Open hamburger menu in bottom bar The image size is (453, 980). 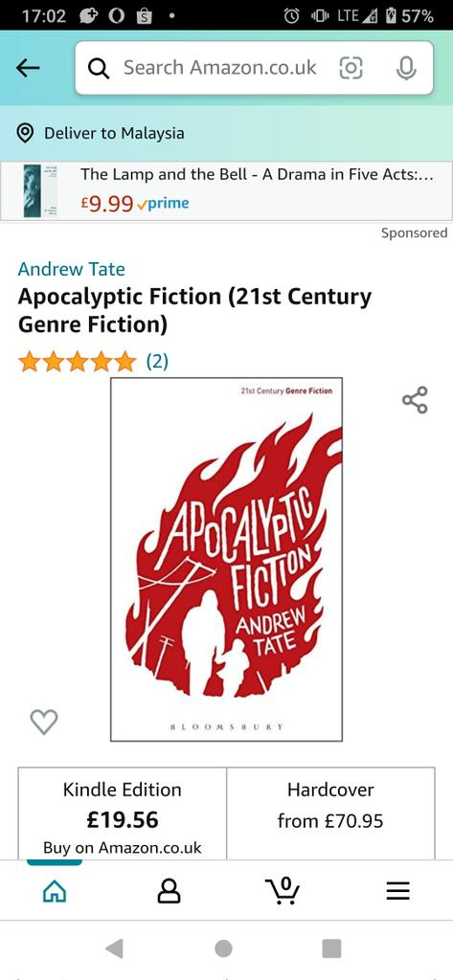pyautogui.click(x=398, y=891)
